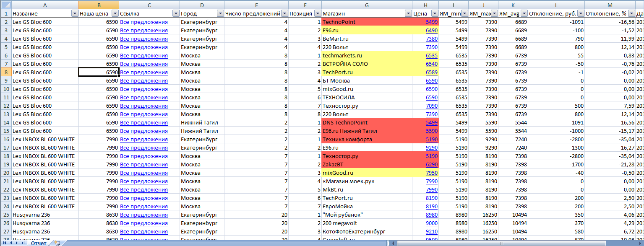Image resolution: width=644 pixels, height=246 pixels.
Task: Go to last sheet tab arrow
Action: [x=22, y=243]
